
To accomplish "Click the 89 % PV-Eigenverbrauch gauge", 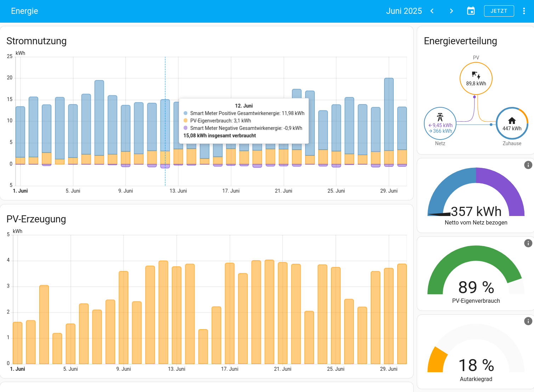I will [476, 275].
